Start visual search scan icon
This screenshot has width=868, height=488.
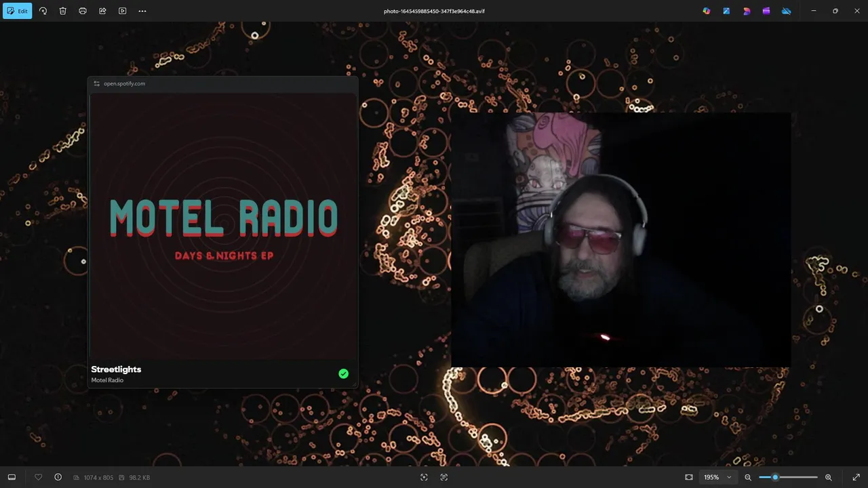click(x=424, y=477)
